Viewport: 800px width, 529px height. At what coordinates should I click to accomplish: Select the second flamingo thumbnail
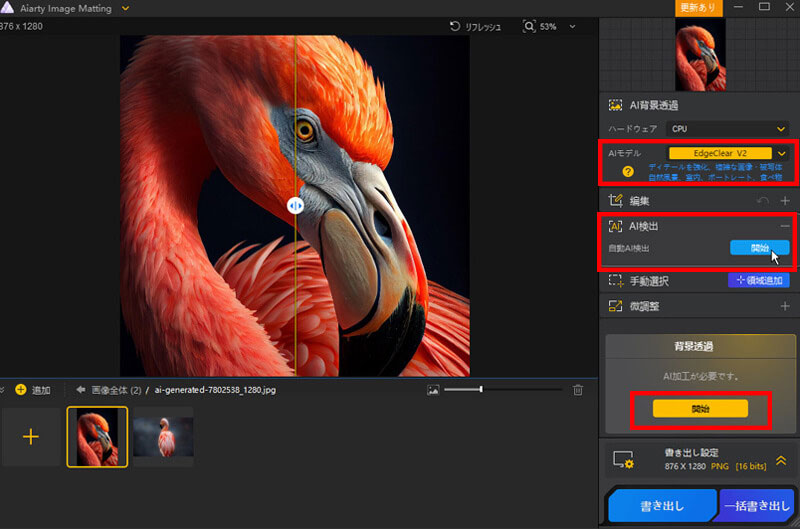[163, 436]
